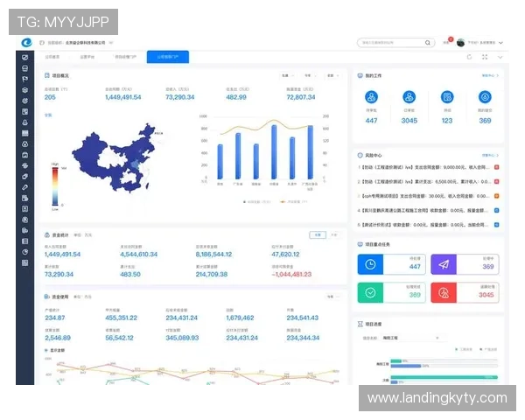Click the value 1,679,462 in 资金使用
The image size is (525, 420).
[x=240, y=318]
